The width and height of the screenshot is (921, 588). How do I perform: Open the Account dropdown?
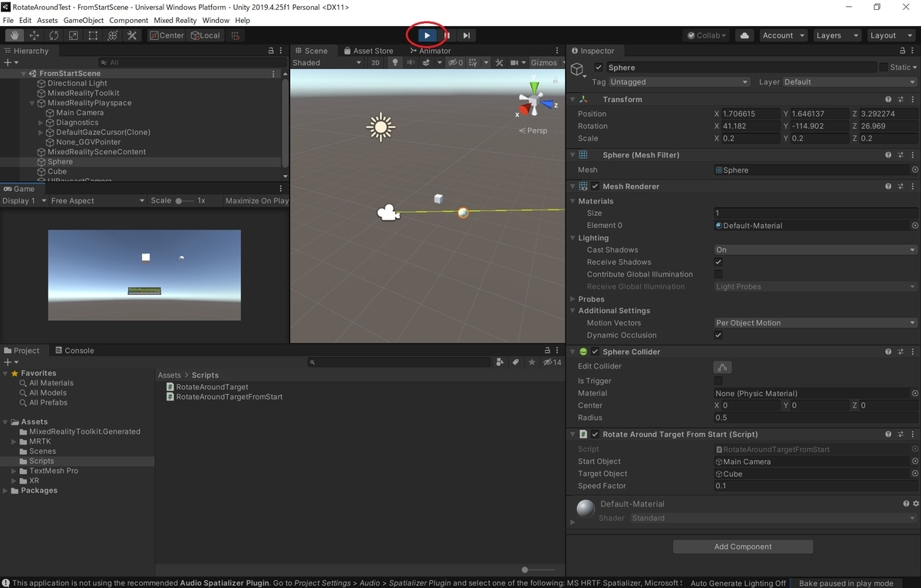pyautogui.click(x=783, y=35)
